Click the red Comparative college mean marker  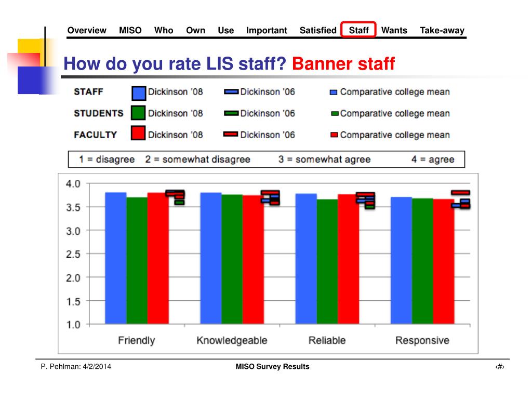[334, 135]
